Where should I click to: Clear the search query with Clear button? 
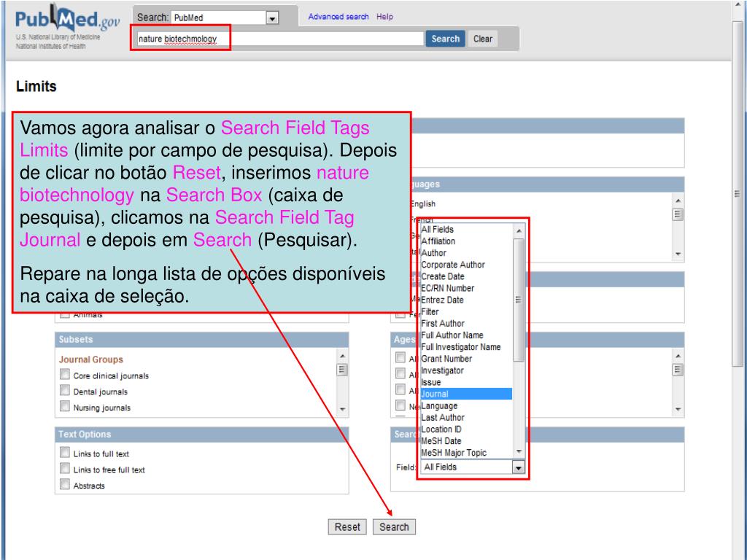[x=483, y=39]
